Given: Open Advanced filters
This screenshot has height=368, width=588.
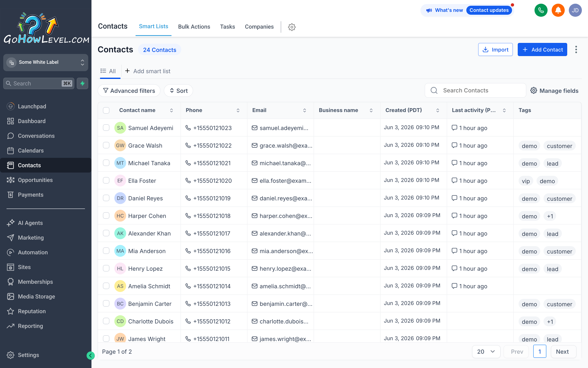Looking at the screenshot, I should (x=129, y=91).
